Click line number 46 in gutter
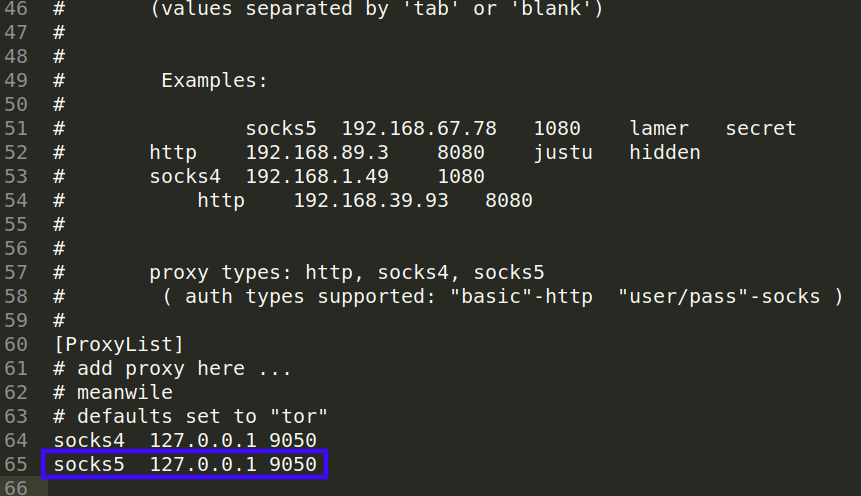 (x=16, y=8)
